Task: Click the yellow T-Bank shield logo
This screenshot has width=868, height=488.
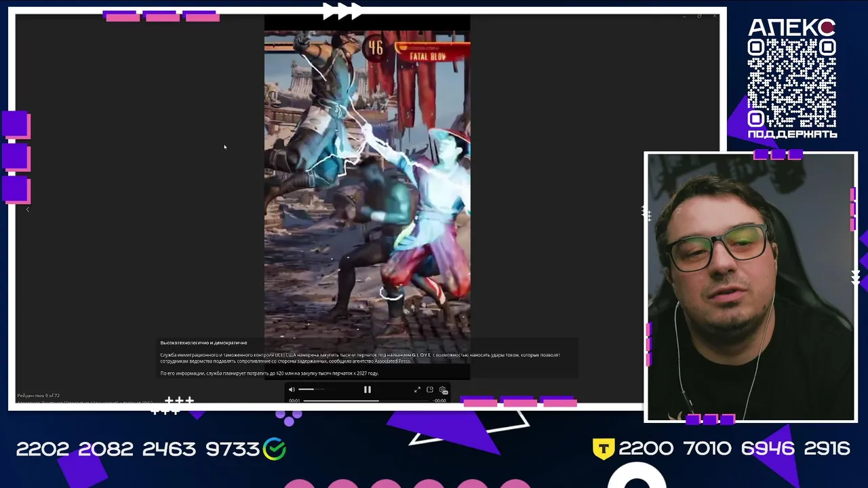Action: (x=604, y=449)
